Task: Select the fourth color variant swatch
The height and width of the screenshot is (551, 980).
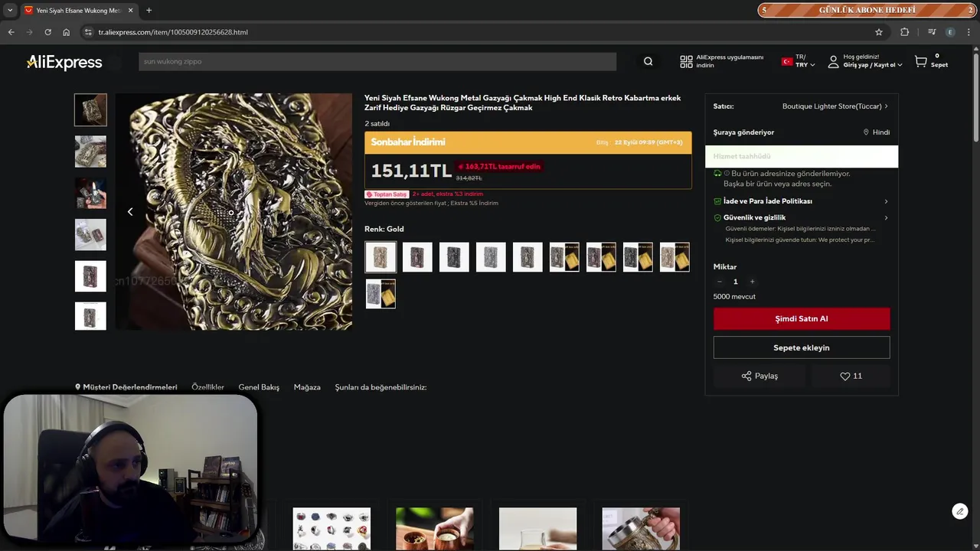Action: (x=491, y=257)
